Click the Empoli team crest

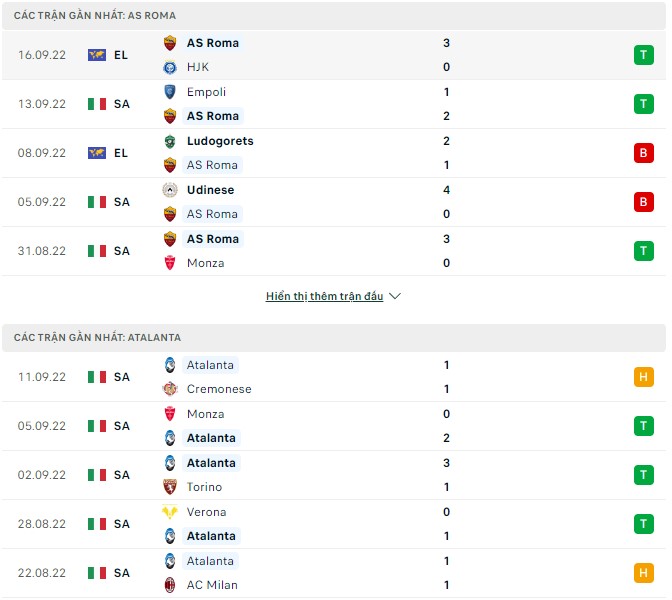tap(170, 92)
